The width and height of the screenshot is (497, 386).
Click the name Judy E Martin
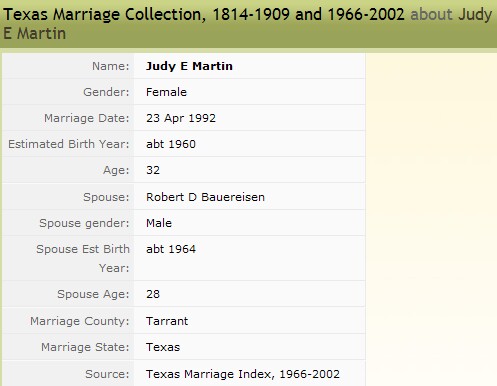pos(189,66)
